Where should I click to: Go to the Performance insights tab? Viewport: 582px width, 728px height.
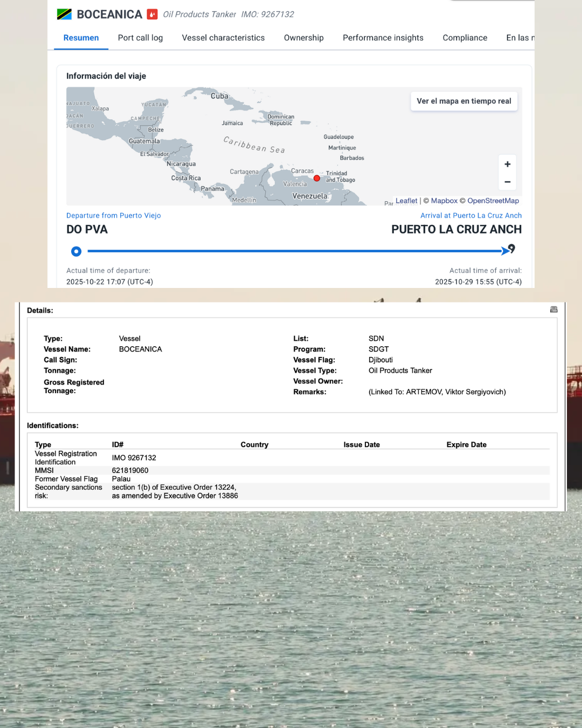click(383, 38)
